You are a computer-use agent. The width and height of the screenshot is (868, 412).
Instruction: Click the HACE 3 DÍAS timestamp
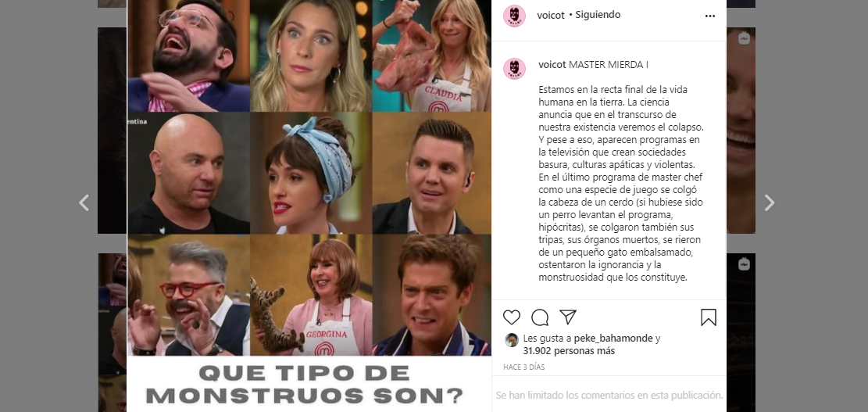[x=524, y=367]
